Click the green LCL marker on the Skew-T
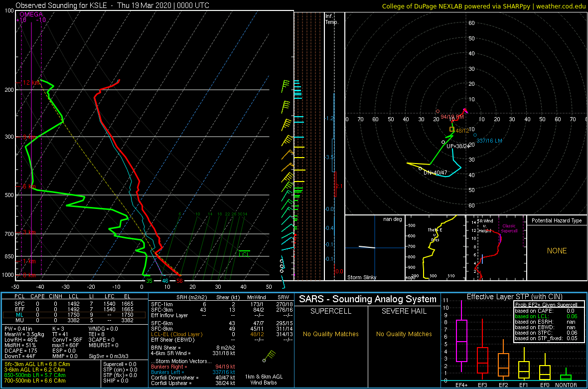 click(x=244, y=254)
